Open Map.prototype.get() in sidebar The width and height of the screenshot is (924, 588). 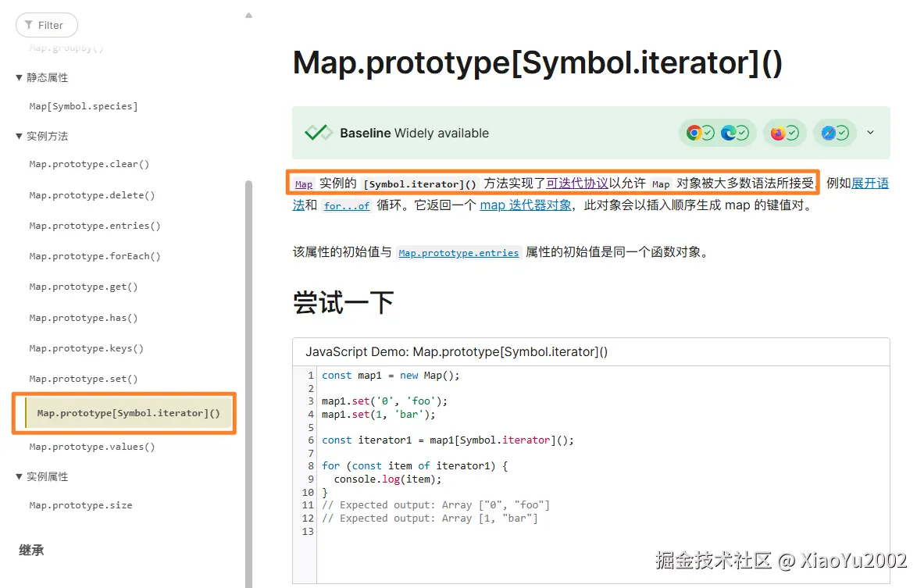click(83, 287)
